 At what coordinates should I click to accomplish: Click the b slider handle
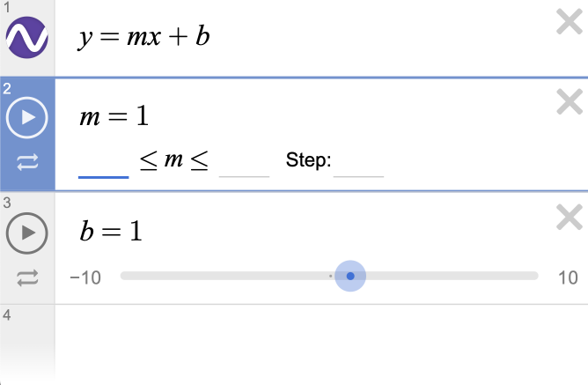[350, 276]
